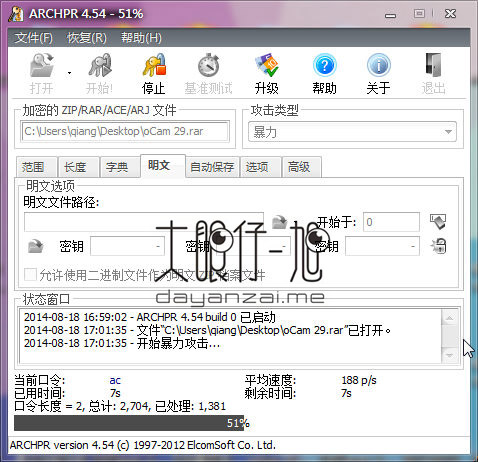Click average speed value '188 p/s'
The width and height of the screenshot is (478, 462).
359,380
